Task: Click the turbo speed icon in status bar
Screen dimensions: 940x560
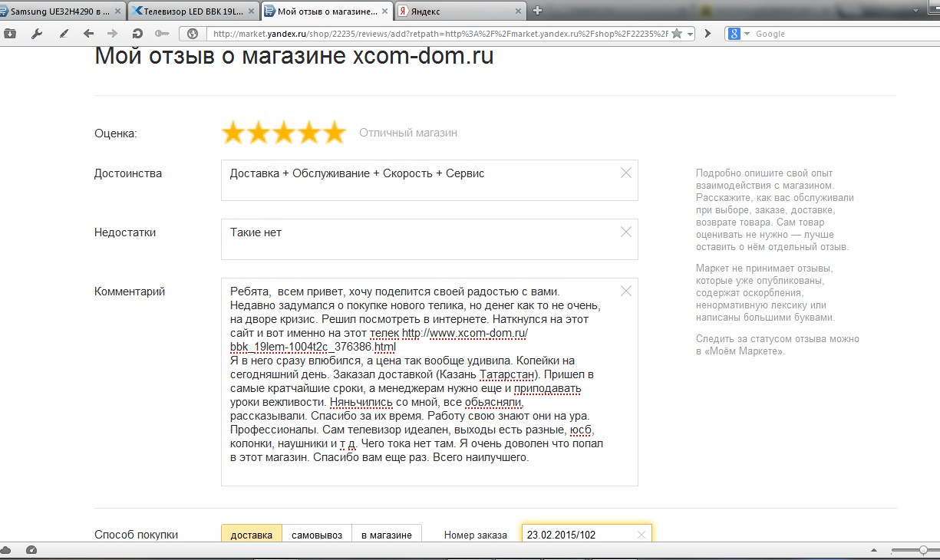Action: tap(31, 550)
